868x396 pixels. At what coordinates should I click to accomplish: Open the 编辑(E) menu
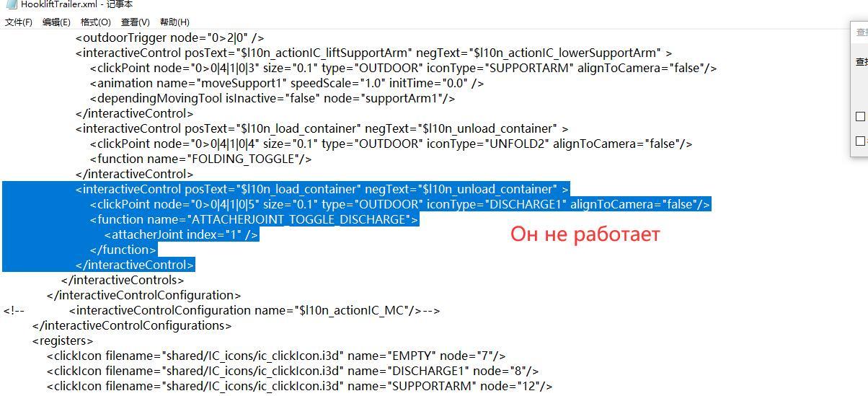point(56,22)
